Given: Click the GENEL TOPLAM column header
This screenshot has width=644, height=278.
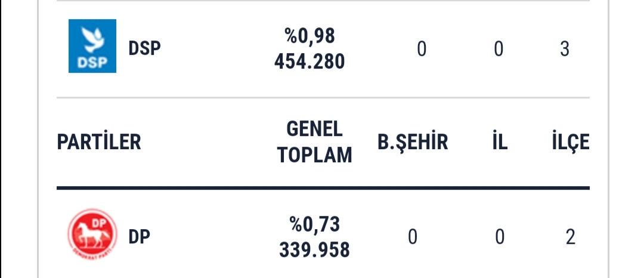Looking at the screenshot, I should (315, 142).
